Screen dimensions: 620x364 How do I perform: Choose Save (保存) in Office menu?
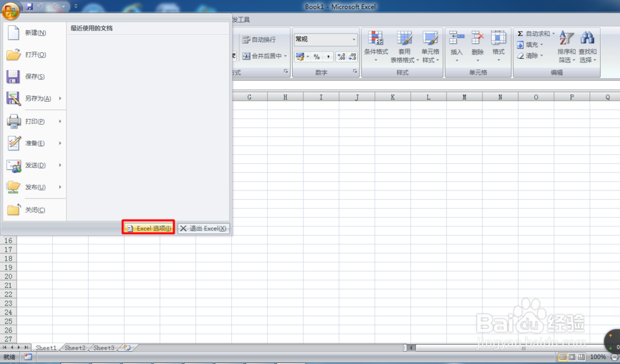tap(35, 76)
